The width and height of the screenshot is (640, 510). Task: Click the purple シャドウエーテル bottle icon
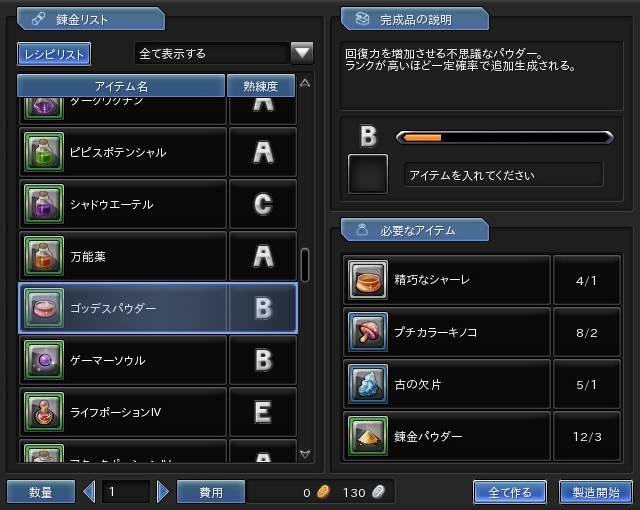coord(44,204)
